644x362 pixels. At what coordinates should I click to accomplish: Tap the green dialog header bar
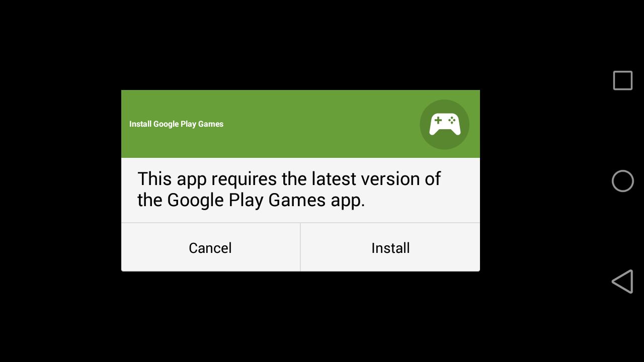(x=300, y=124)
